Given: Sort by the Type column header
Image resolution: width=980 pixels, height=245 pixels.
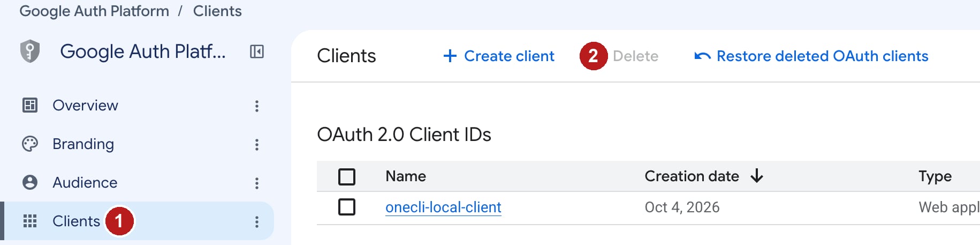Looking at the screenshot, I should 935,176.
